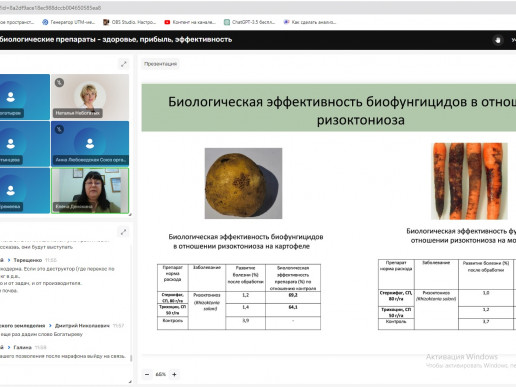Select the Богатырев participant tile
516x387 pixels.
tap(25, 97)
